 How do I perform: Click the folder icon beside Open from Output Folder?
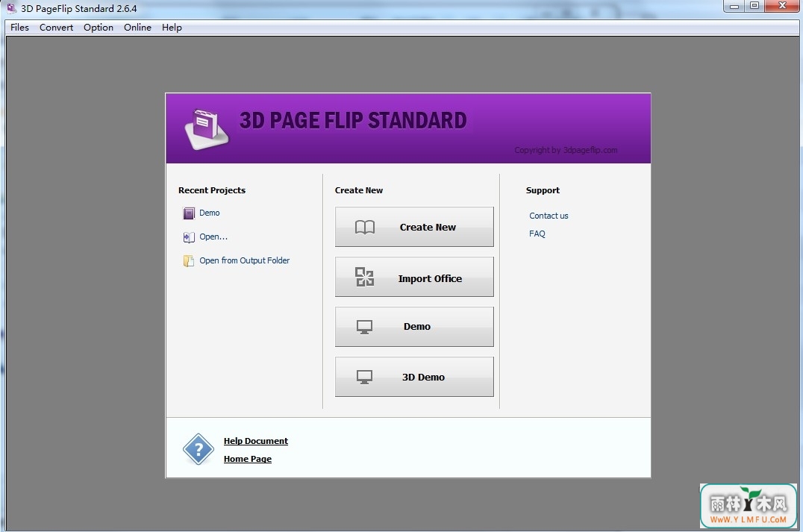pyautogui.click(x=189, y=261)
